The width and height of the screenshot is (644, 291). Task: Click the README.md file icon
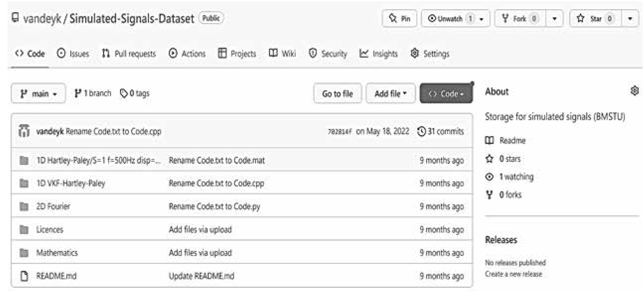pos(24,276)
